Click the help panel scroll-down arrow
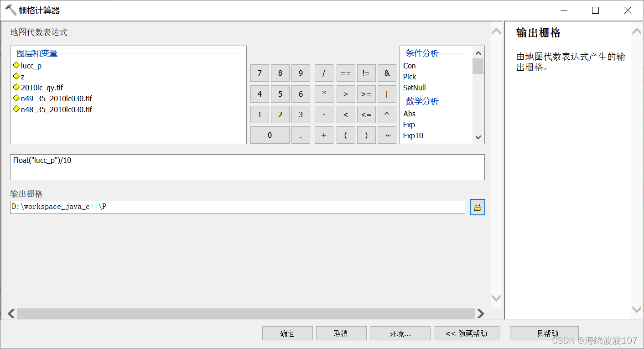This screenshot has width=644, height=349. (x=637, y=309)
